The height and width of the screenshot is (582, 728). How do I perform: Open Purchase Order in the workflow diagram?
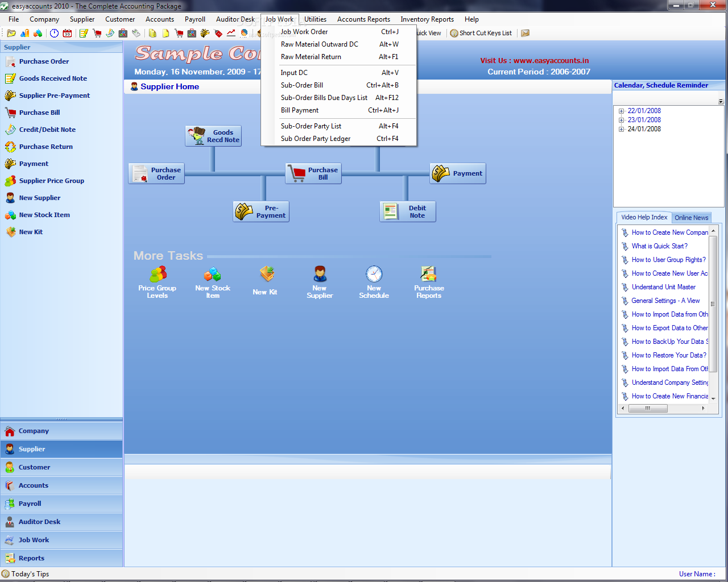click(x=156, y=173)
